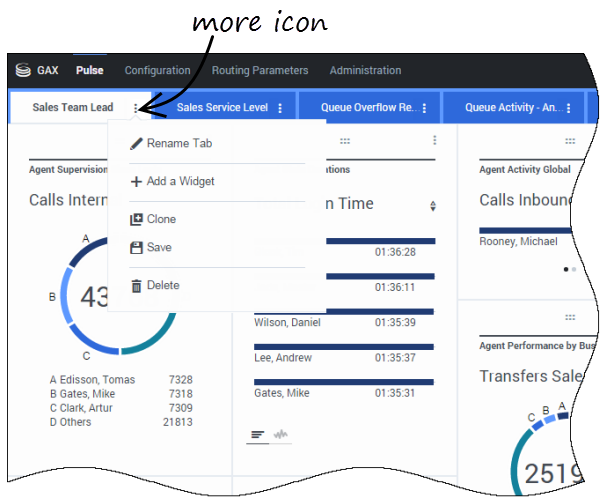
Task: Choose Rename Tab from the menu
Action: (217, 143)
